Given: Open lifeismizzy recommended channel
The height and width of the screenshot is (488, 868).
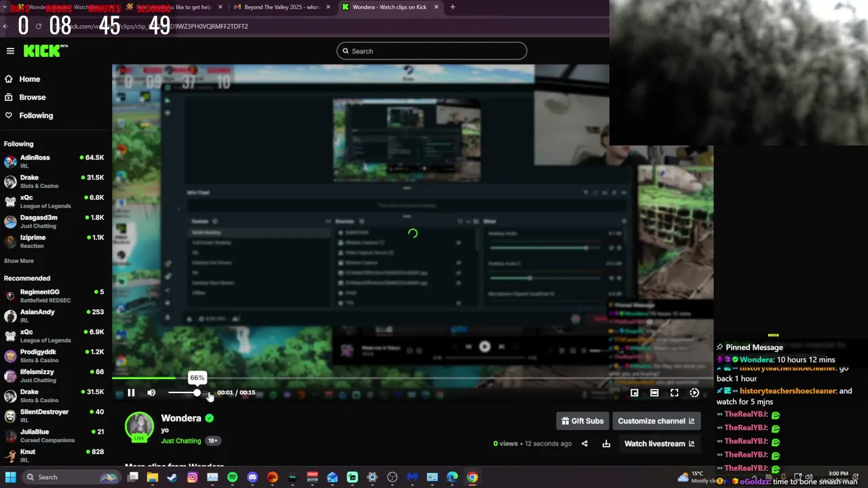Looking at the screenshot, I should (x=54, y=375).
